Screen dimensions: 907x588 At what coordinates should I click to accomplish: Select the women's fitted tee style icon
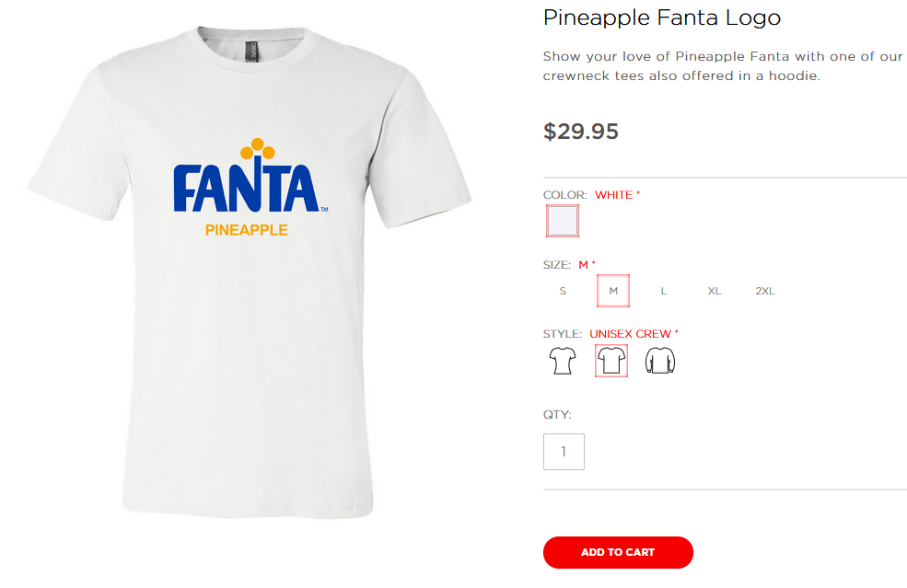(x=563, y=361)
